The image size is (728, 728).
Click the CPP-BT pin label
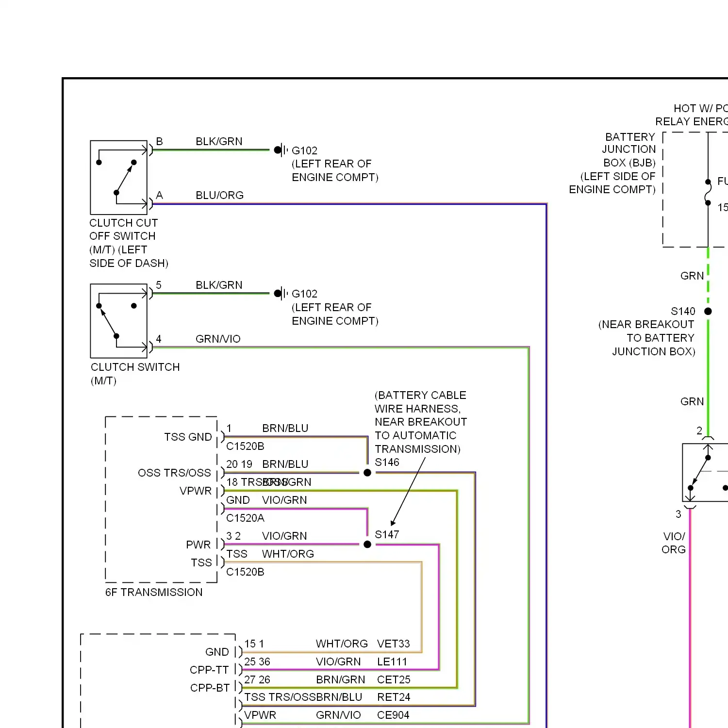[210, 688]
